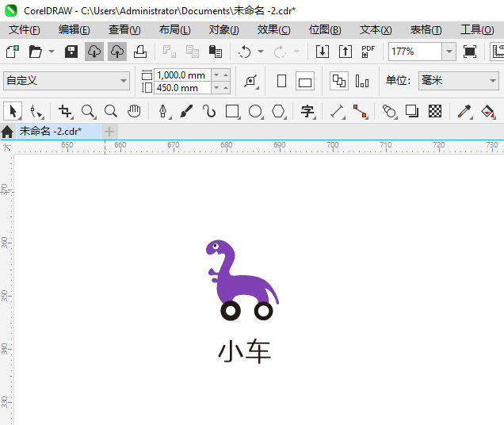Select the Polygon tool
The height and width of the screenshot is (425, 504).
pos(278,112)
